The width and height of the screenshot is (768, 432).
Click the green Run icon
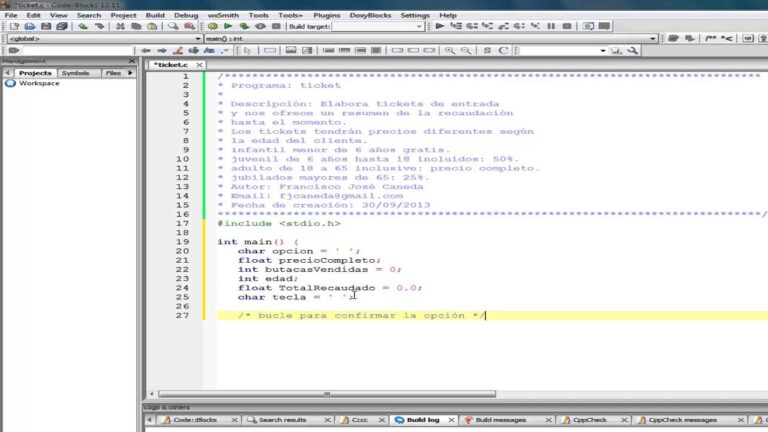point(228,26)
